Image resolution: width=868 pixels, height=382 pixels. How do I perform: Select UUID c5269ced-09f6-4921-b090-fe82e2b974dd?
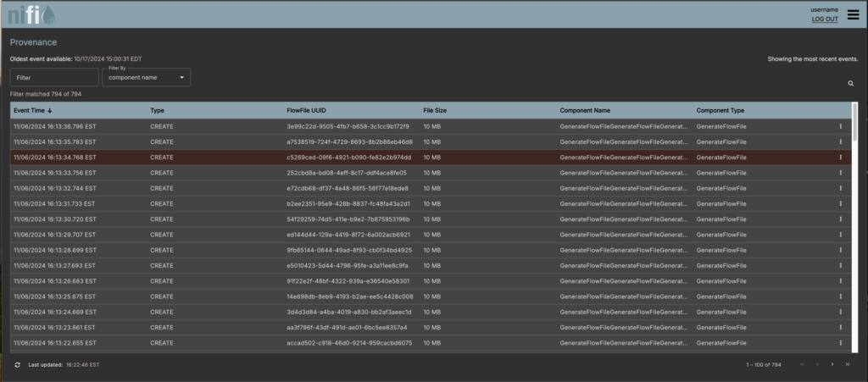pos(348,158)
